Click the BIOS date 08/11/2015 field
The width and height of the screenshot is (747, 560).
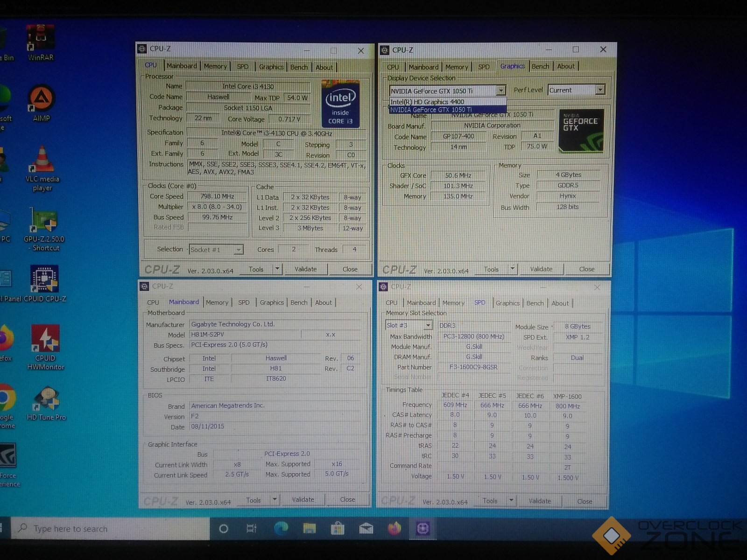coord(275,426)
